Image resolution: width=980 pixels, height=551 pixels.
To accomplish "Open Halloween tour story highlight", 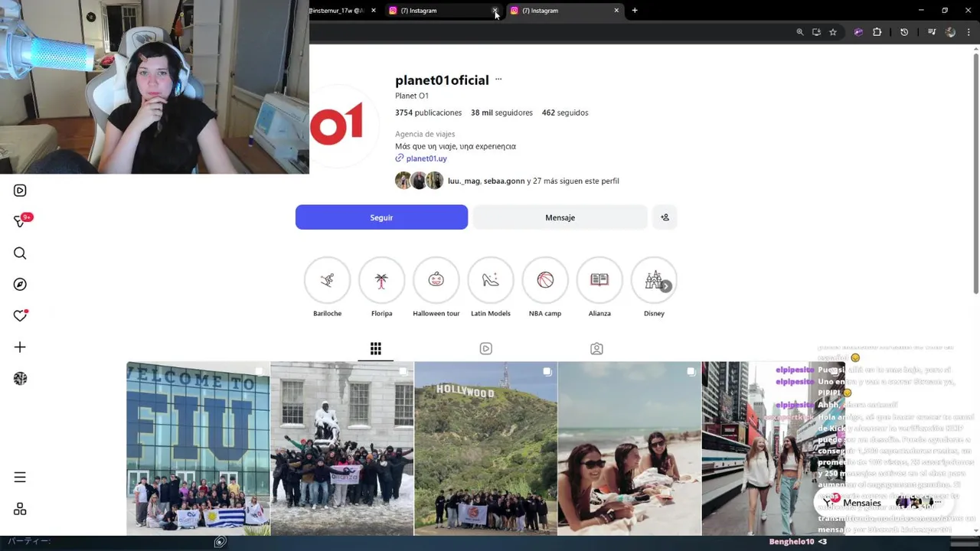I will pos(436,280).
